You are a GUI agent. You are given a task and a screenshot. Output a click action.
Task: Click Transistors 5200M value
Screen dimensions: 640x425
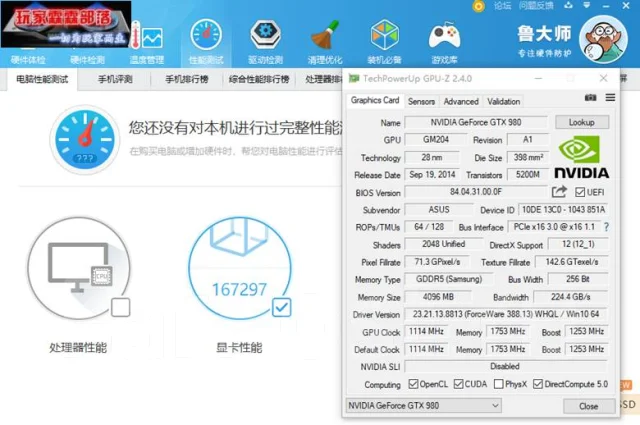(527, 174)
